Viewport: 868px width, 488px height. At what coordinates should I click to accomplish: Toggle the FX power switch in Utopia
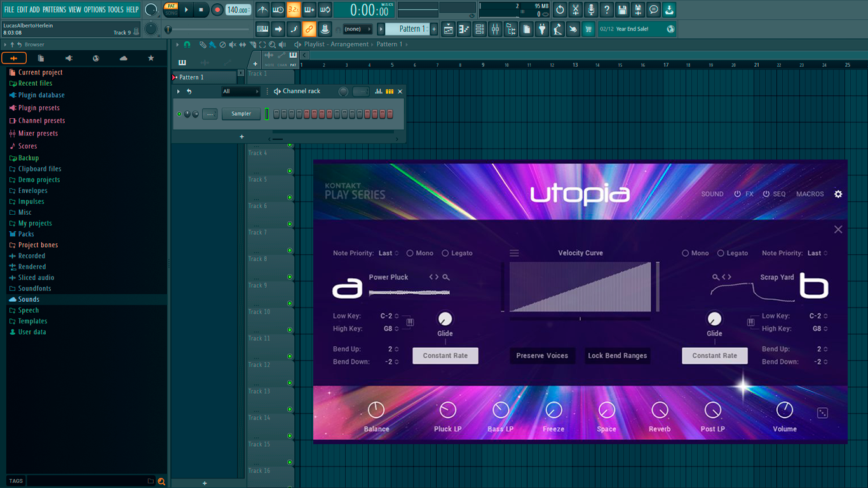click(x=737, y=194)
